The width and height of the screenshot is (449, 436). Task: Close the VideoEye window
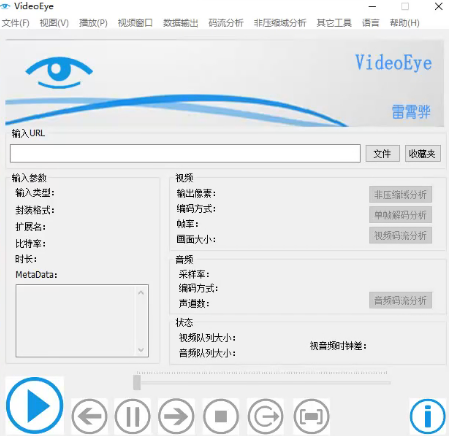[438, 6]
